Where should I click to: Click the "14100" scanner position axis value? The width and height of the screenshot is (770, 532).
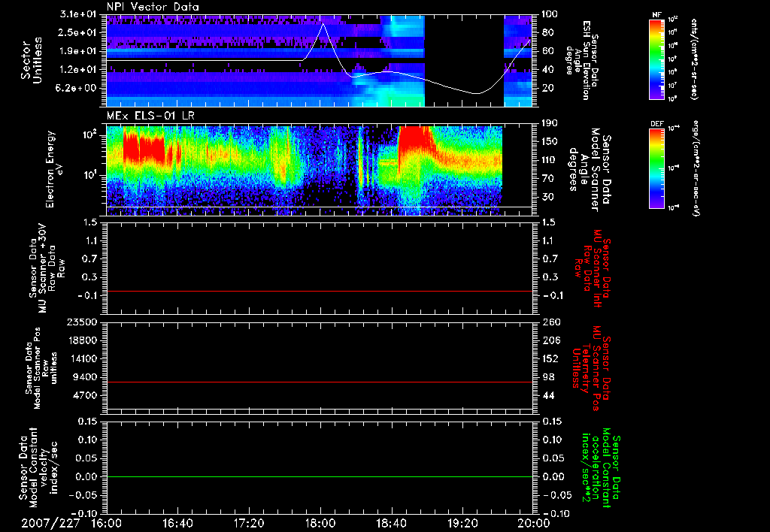(82, 358)
